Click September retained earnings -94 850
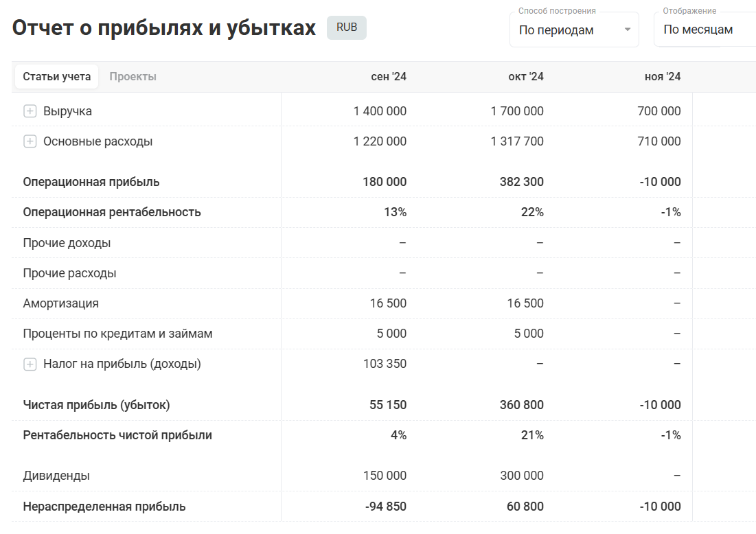The image size is (756, 534). point(385,507)
